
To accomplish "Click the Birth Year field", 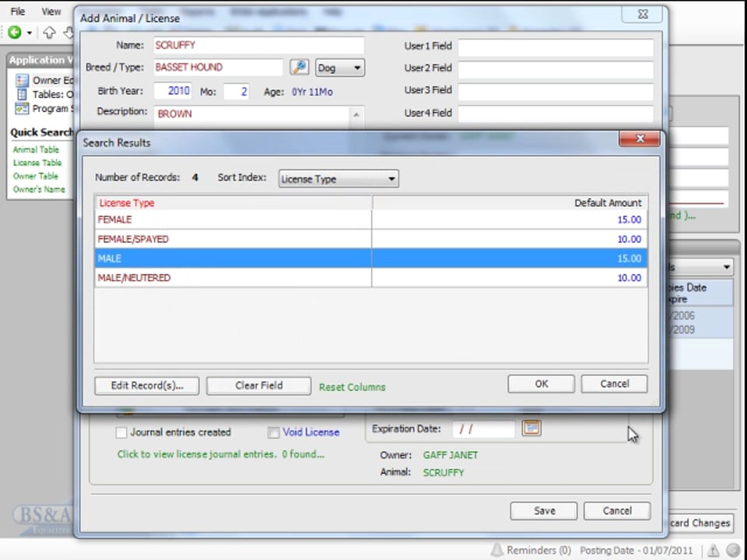I will (173, 90).
